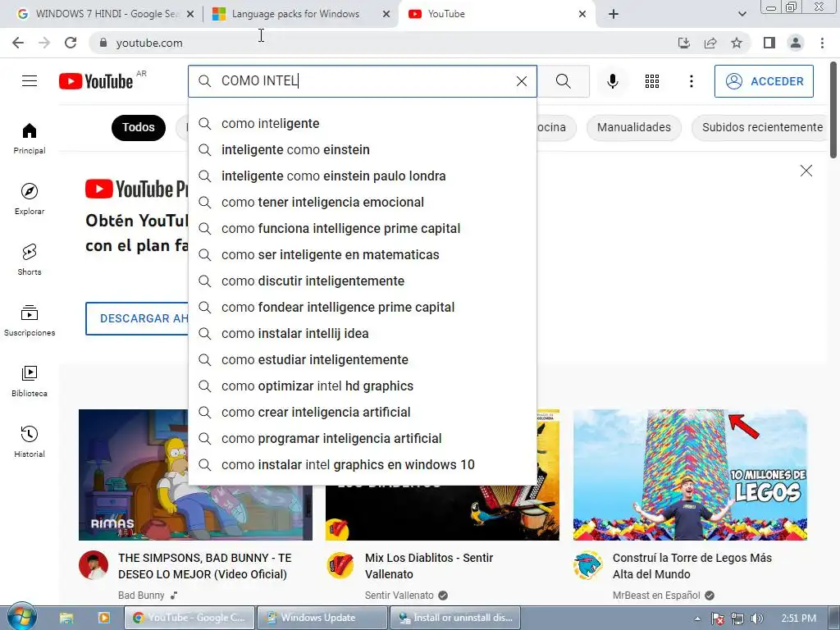
Task: Choose 'inteligente como einstein paulo londra' suggestion
Action: point(363,176)
